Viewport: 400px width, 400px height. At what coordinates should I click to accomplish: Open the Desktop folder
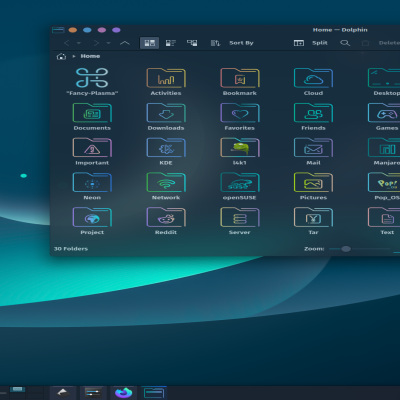pos(385,82)
